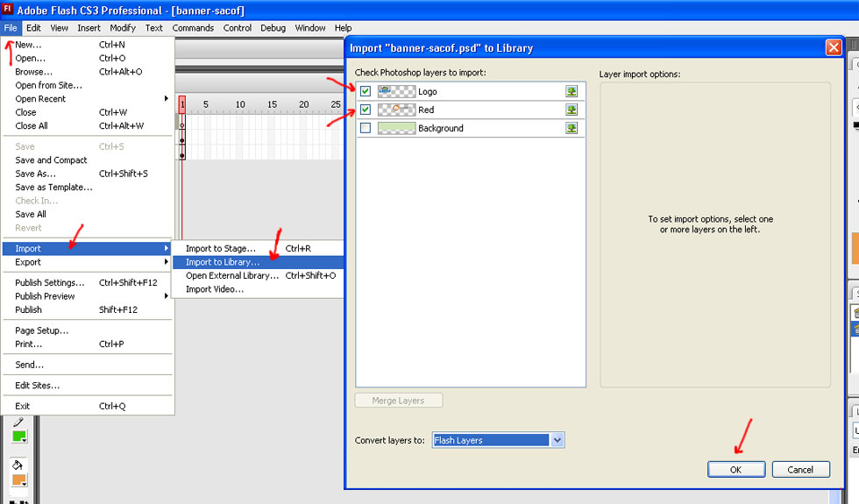The image size is (859, 504).
Task: Open Page Setup...
Action: [x=88, y=330]
